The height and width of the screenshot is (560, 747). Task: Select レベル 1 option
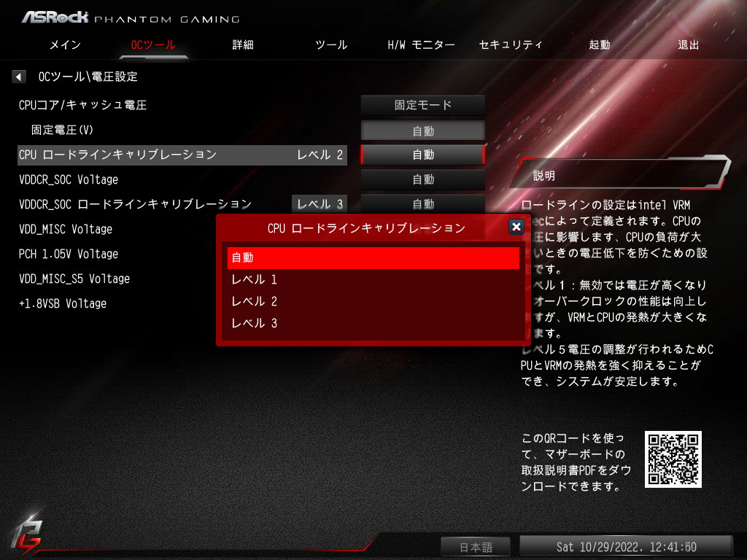[x=373, y=279]
